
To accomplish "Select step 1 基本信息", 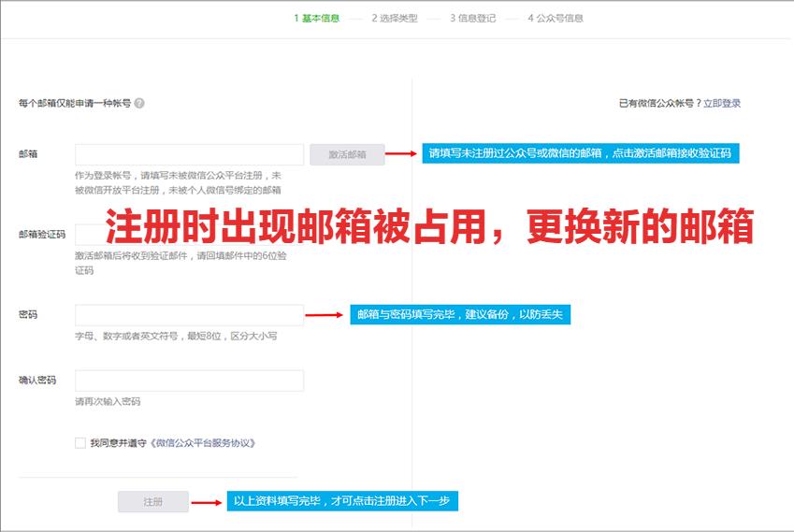I will pos(316,18).
